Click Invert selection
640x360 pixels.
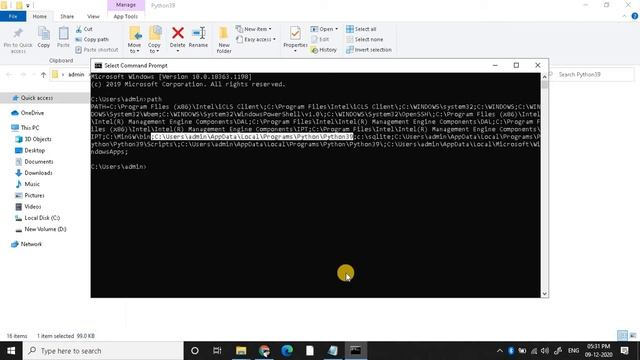pos(369,50)
